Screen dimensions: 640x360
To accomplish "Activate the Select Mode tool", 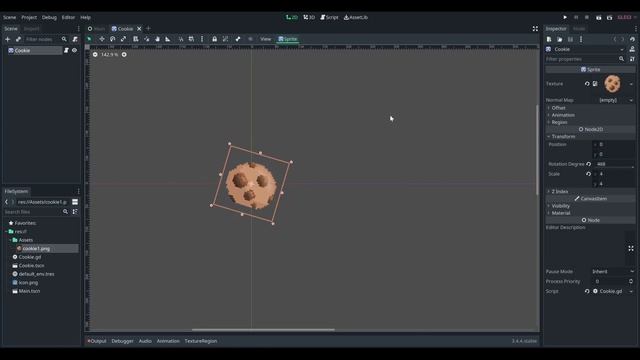I will [x=89, y=39].
